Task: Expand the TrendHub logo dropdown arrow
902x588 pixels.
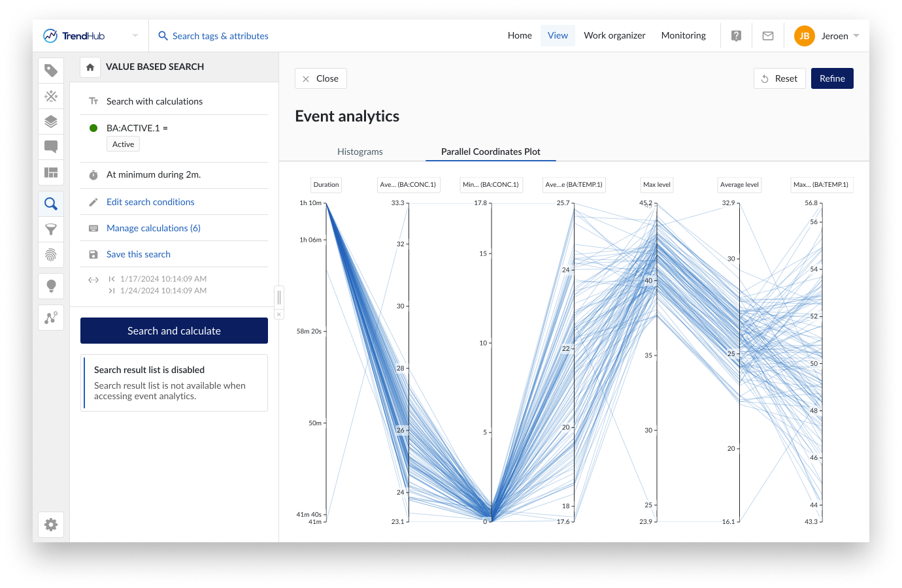Action: [x=135, y=36]
